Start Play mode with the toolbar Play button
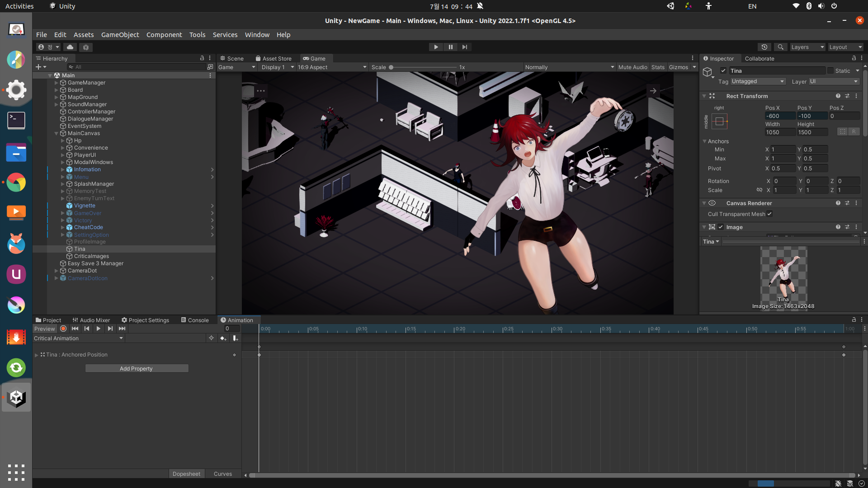The image size is (868, 488). tap(436, 47)
